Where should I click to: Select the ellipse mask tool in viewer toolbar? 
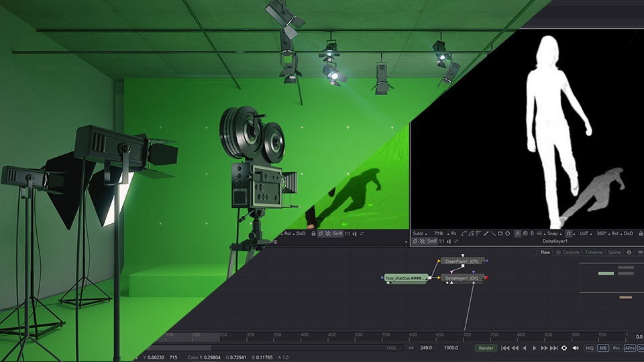tap(508, 233)
